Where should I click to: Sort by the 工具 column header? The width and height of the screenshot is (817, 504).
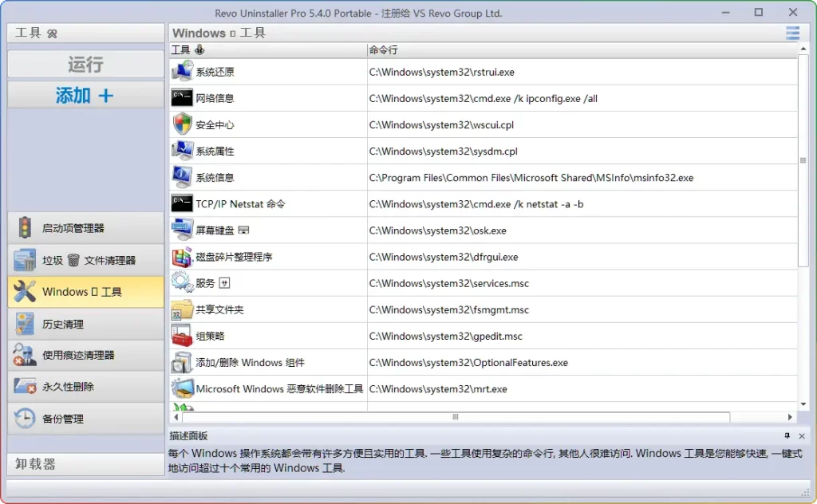pyautogui.click(x=268, y=50)
